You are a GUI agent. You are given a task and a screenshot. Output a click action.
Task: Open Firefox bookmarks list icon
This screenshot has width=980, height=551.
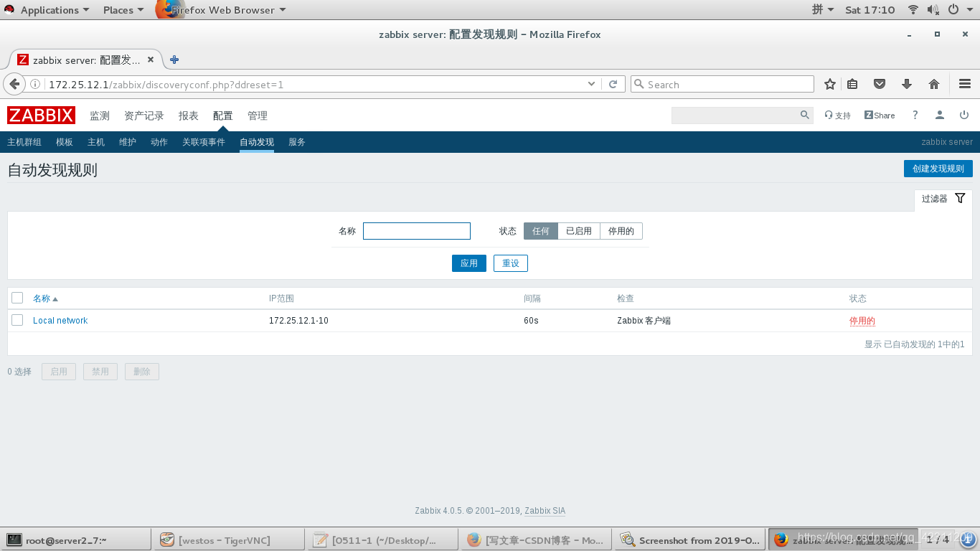(x=852, y=84)
